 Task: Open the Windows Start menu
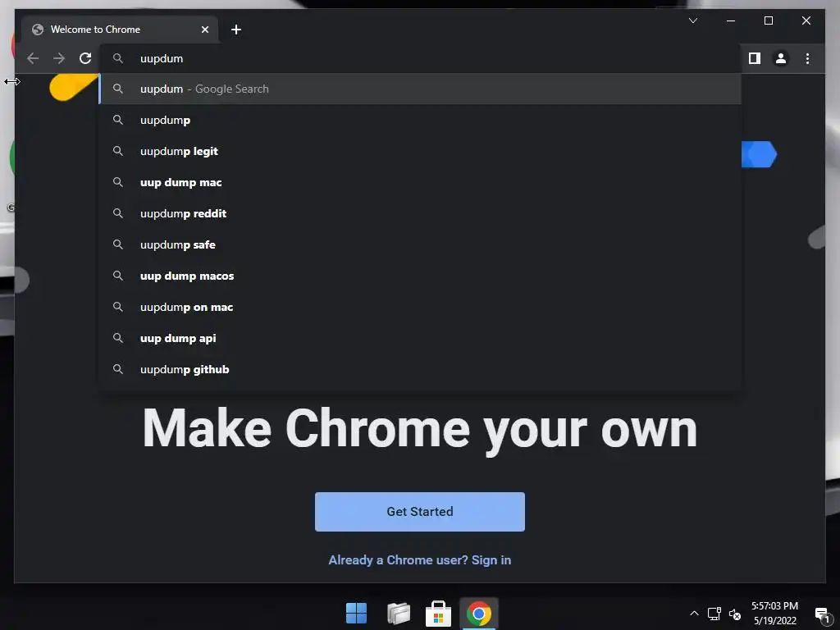[x=356, y=614]
